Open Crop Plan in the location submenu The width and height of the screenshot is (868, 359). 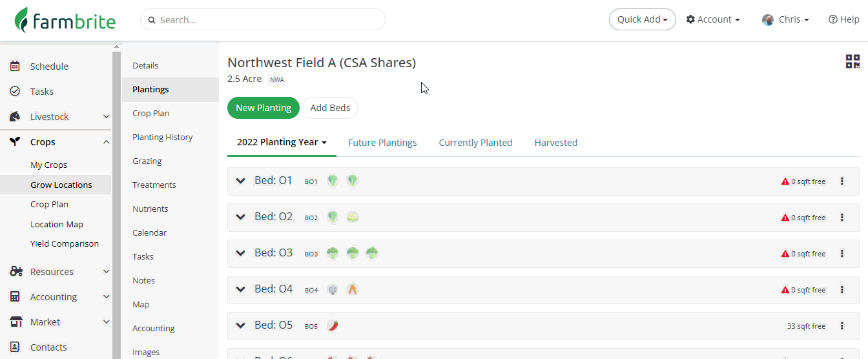150,113
